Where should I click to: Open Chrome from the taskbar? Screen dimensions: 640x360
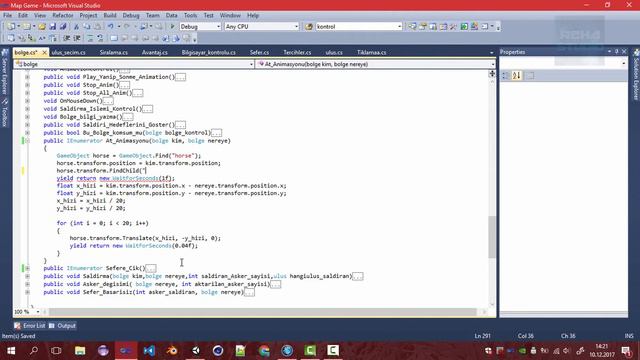click(x=264, y=351)
